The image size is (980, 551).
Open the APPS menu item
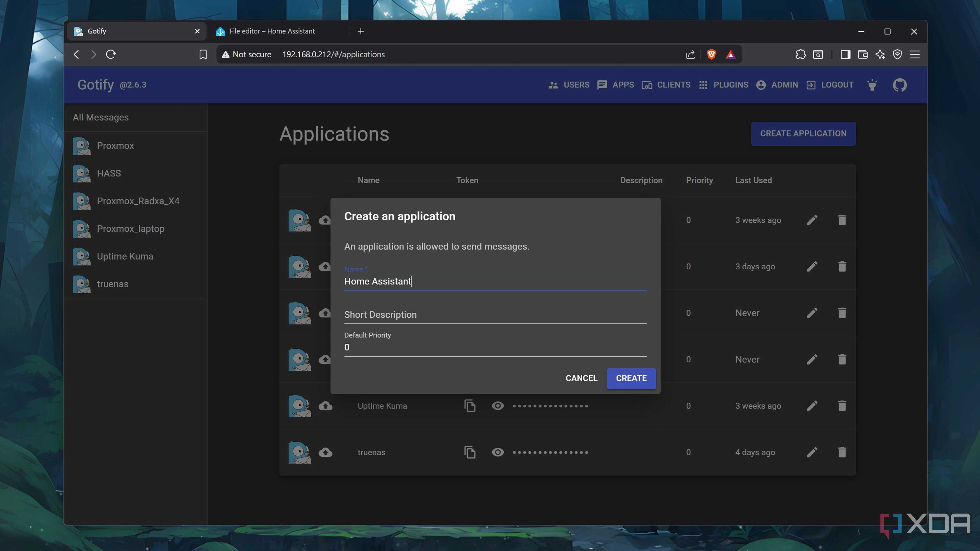tap(616, 85)
